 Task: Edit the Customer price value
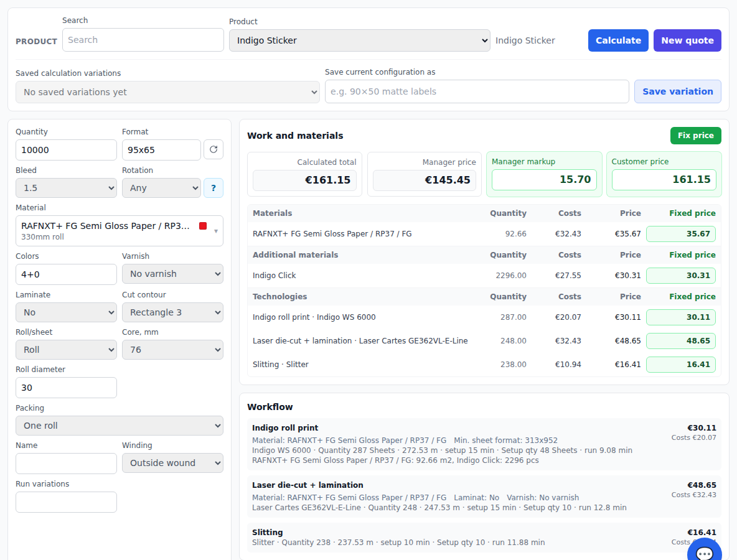[664, 179]
